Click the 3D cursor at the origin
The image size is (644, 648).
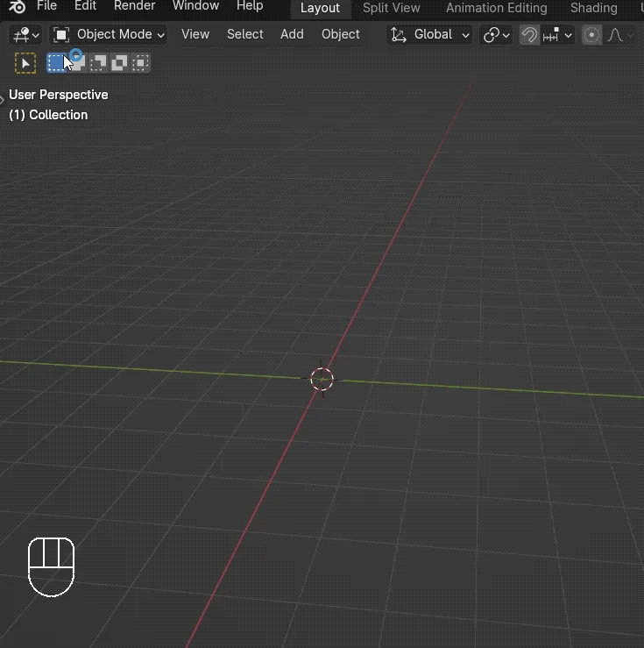click(x=322, y=379)
